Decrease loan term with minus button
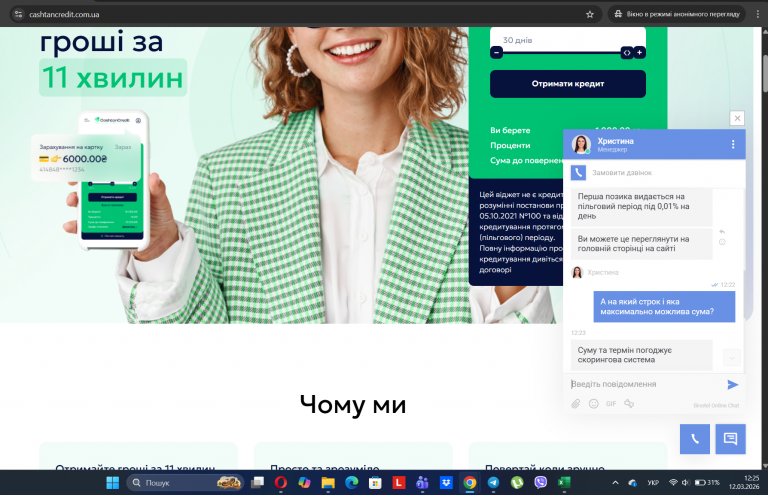The width and height of the screenshot is (768, 495). [496, 52]
